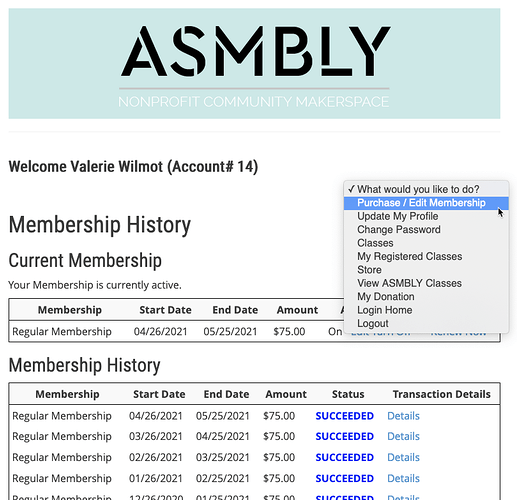View Details for 01/26/2021 membership
Screen dimensions: 517x500
[x=403, y=478]
